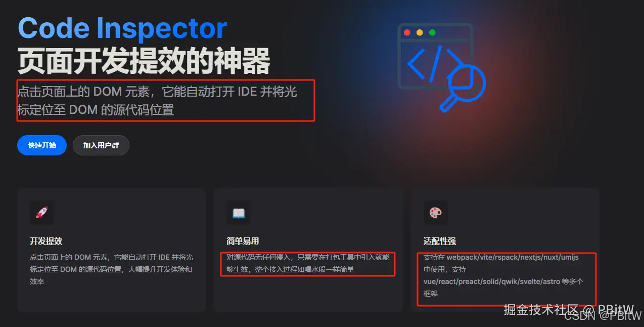The height and width of the screenshot is (327, 644).
Task: Click the red dot in the hero window illustration
Action: 406,32
